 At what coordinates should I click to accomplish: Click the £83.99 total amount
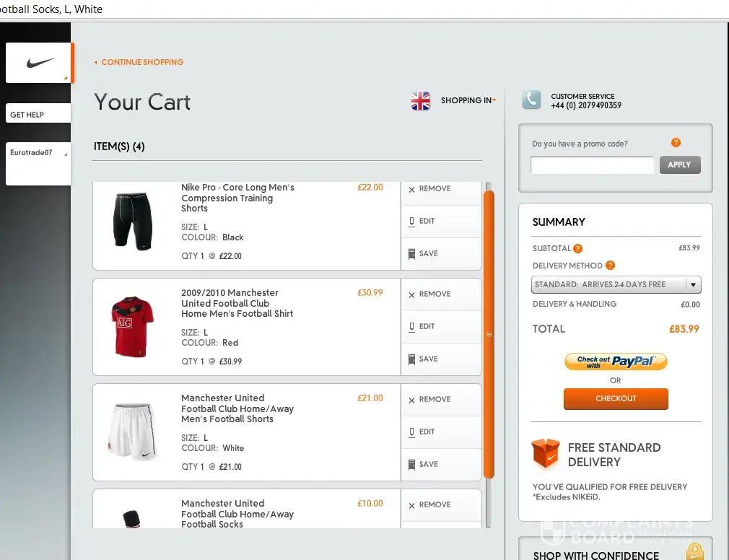pyautogui.click(x=684, y=329)
